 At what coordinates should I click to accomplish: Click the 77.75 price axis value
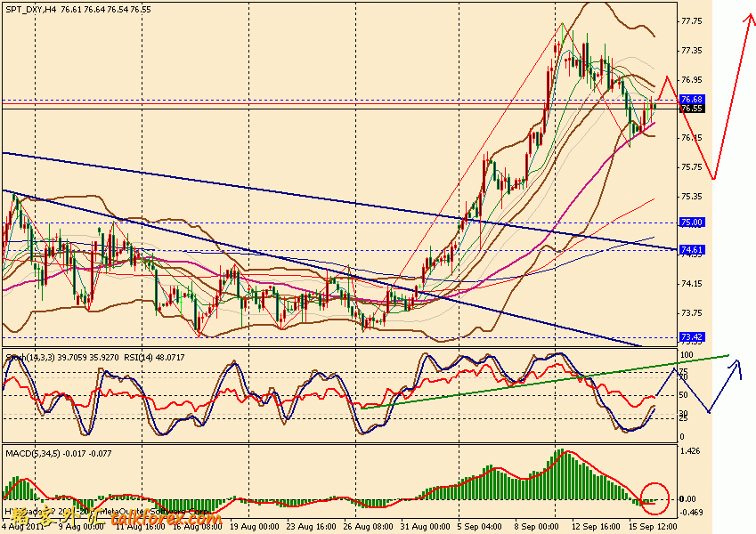692,21
